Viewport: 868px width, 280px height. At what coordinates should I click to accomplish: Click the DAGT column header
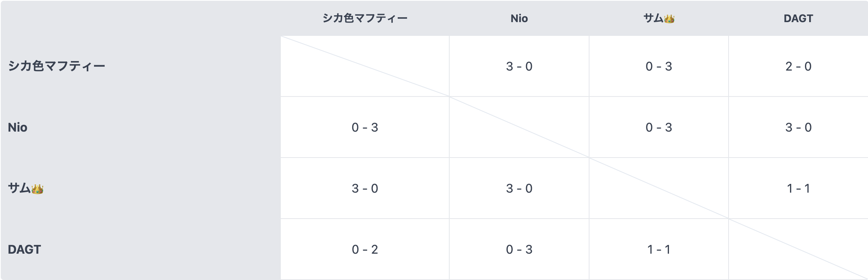coord(798,18)
